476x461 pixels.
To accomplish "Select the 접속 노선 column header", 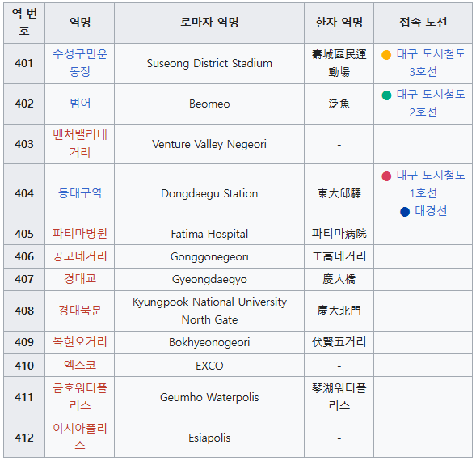I will coord(423,23).
